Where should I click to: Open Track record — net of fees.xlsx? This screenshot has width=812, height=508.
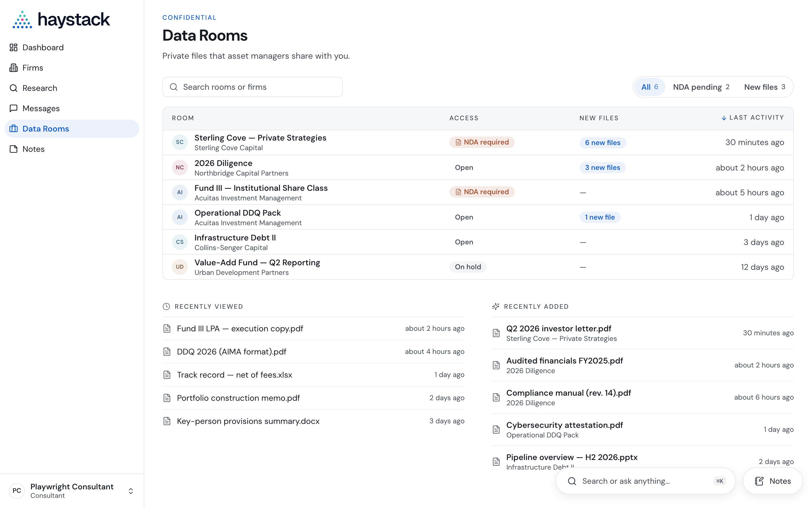[x=235, y=375]
